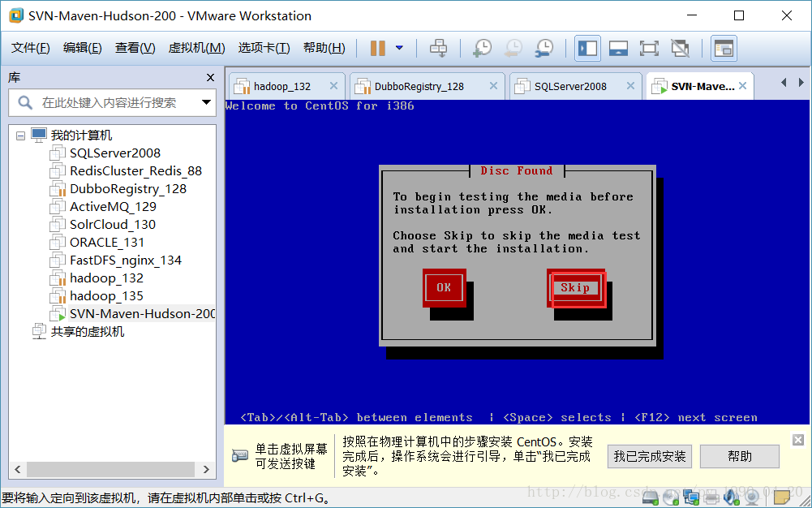Select 共享的虚拟机 tree item
Screen dimensions: 812x508
[87, 332]
